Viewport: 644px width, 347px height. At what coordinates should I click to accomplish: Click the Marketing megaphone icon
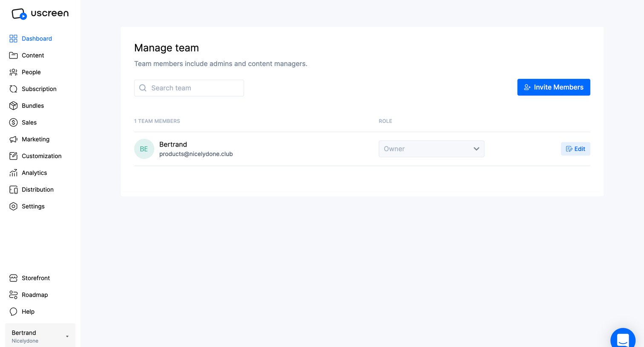(14, 139)
